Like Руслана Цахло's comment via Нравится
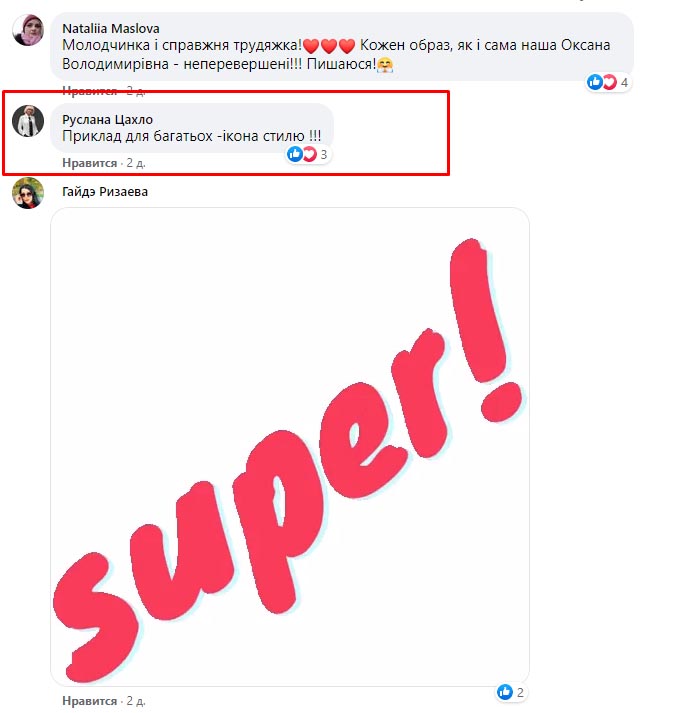The height and width of the screenshot is (713, 673). point(90,163)
